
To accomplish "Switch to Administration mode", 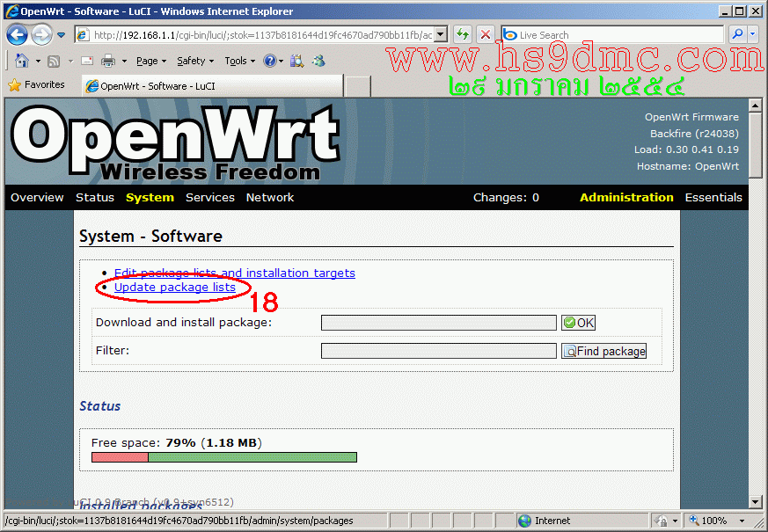I will 626,197.
